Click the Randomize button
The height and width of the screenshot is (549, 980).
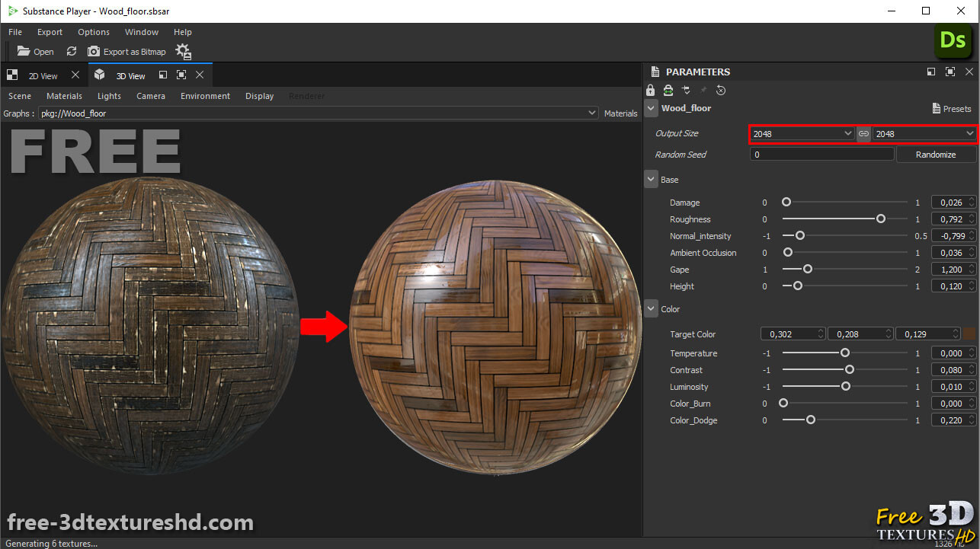pyautogui.click(x=936, y=154)
